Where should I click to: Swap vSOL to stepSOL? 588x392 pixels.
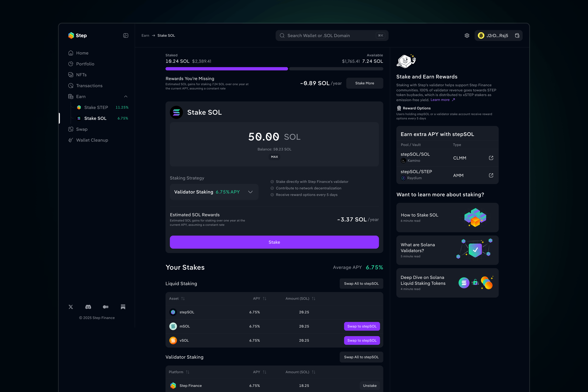point(362,340)
